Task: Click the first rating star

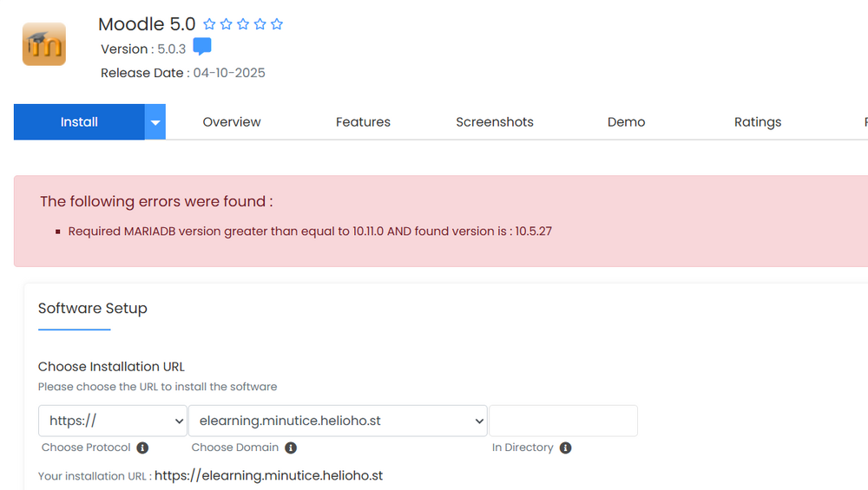Action: (209, 24)
